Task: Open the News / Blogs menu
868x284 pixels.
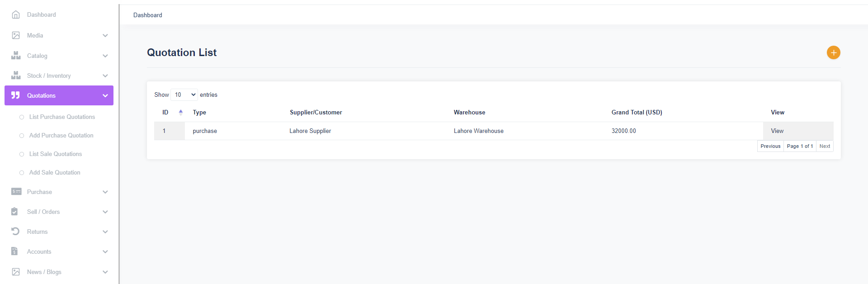Action: click(44, 272)
